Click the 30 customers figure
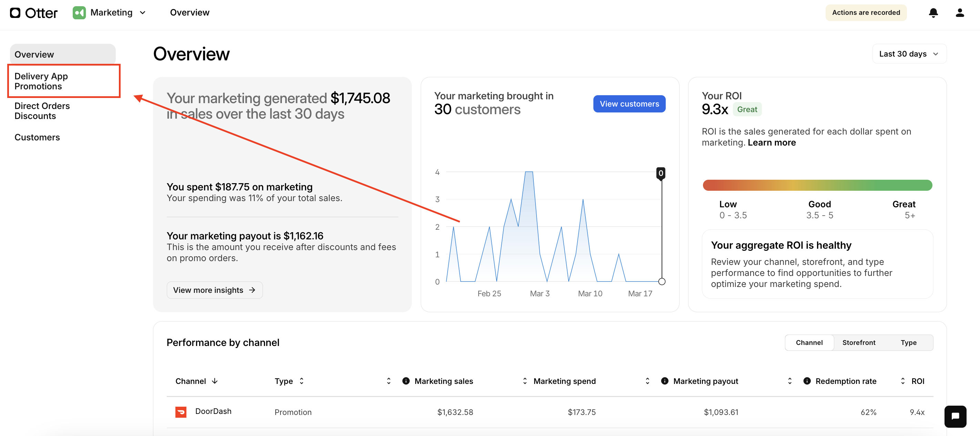The width and height of the screenshot is (980, 436). point(477,110)
